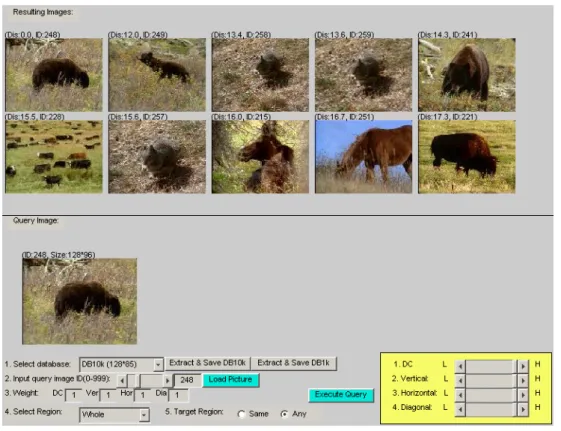
Task: Click the DB10k (128*85) database combo box
Action: point(121,364)
